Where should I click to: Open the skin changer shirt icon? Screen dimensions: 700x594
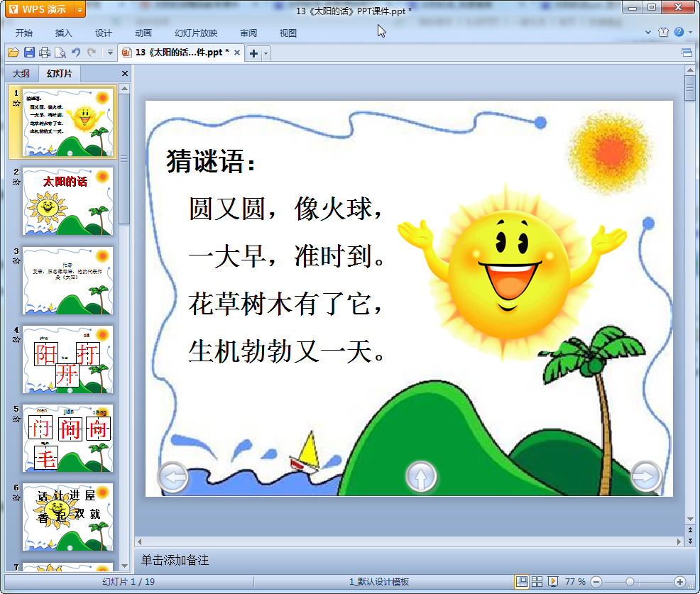[x=664, y=32]
